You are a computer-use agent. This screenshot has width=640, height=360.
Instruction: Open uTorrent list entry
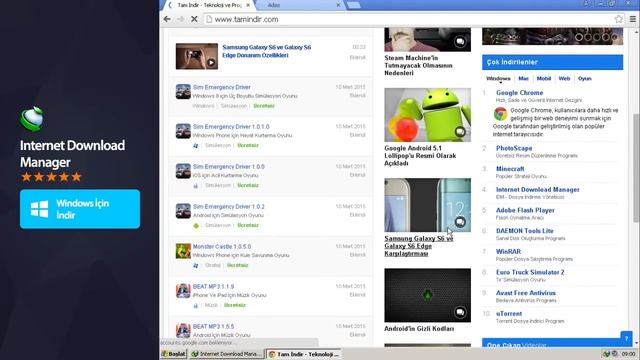coord(509,313)
